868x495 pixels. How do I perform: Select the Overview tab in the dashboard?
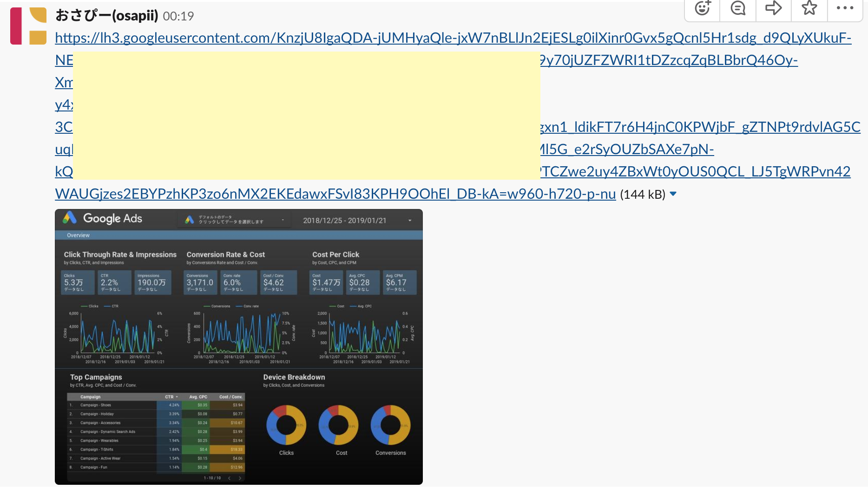point(78,235)
